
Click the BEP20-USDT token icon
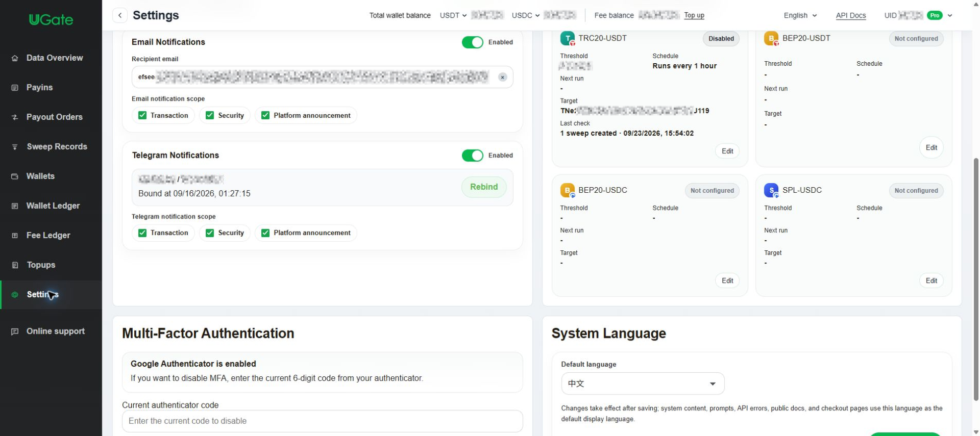coord(771,38)
